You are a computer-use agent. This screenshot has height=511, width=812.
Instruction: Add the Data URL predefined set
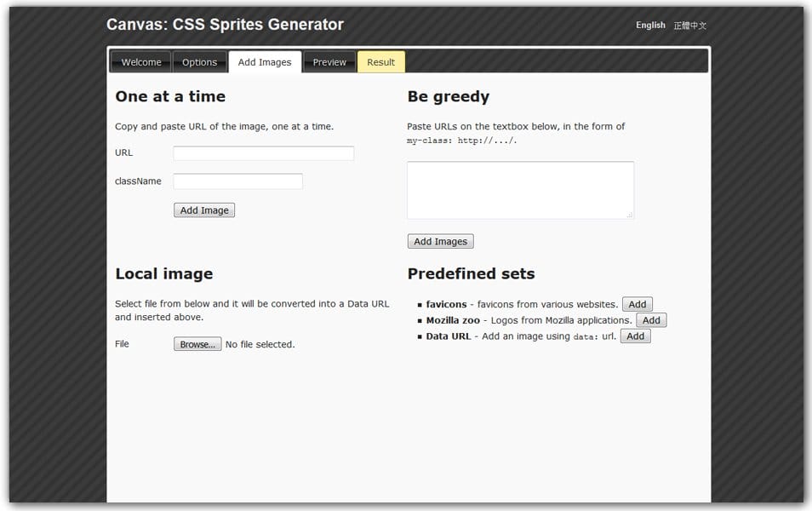tap(635, 336)
